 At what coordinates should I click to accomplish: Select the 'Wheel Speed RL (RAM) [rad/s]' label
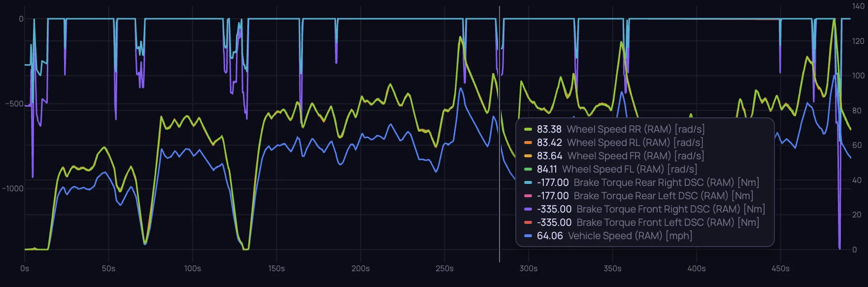[635, 143]
